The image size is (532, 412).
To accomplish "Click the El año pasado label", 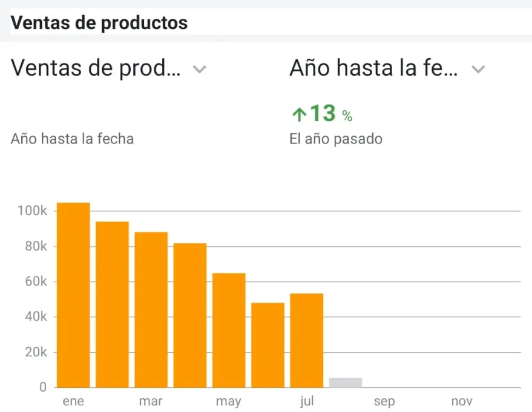I will (336, 139).
